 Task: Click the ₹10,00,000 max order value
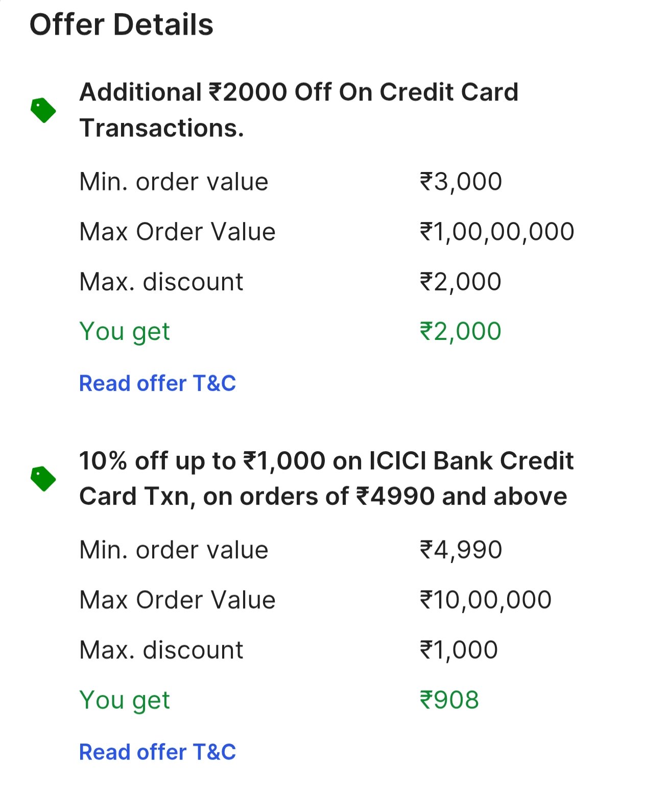(x=485, y=600)
